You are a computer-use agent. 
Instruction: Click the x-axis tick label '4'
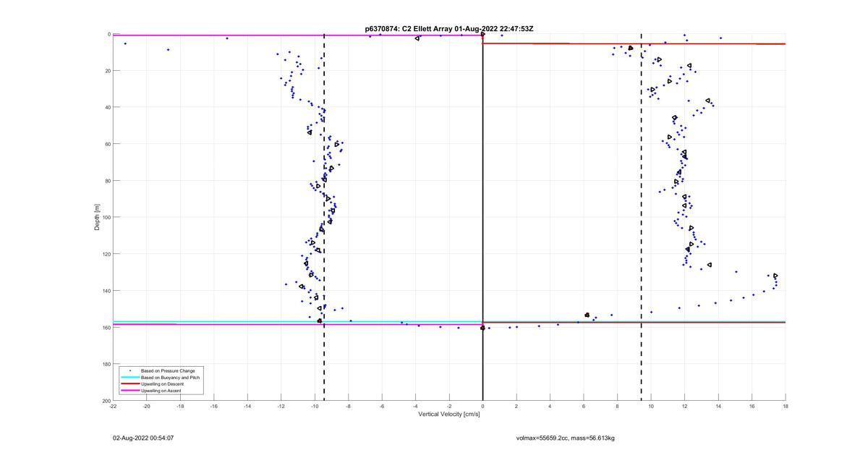(x=550, y=407)
